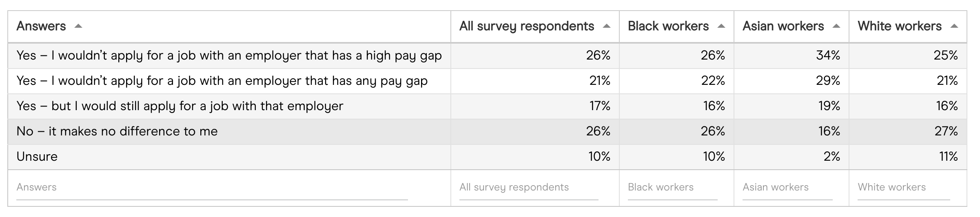Focus the Black workers filter box
The height and width of the screenshot is (217, 980).
coord(672,187)
